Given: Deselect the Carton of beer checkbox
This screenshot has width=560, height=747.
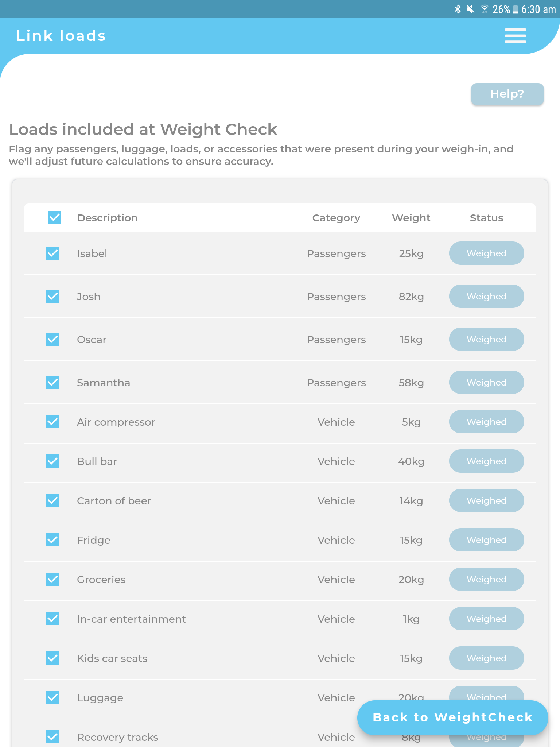Looking at the screenshot, I should click(x=52, y=500).
